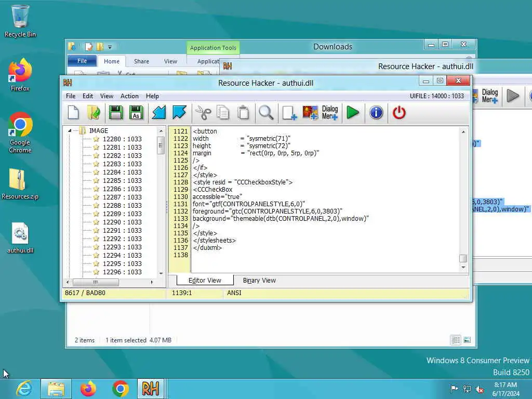The height and width of the screenshot is (399, 532).
Task: Click the line with accessible="true"
Action: 217,197
